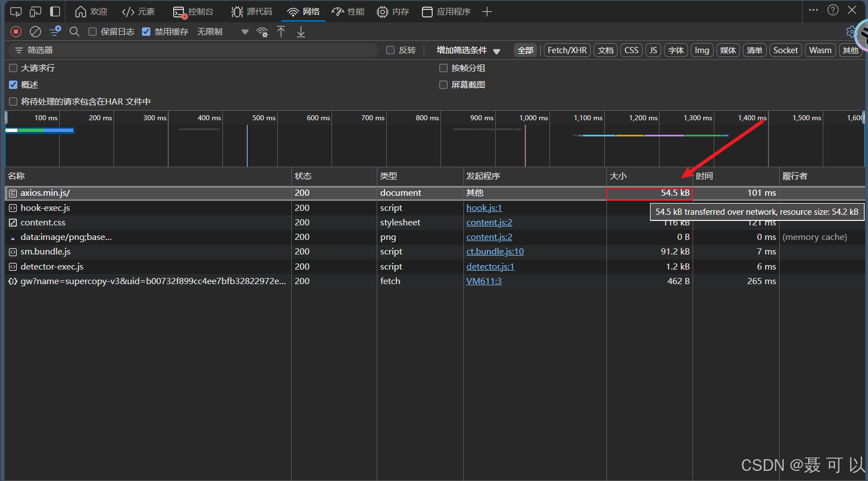
Task: Filter by Fetch/XHR requests
Action: pos(567,50)
